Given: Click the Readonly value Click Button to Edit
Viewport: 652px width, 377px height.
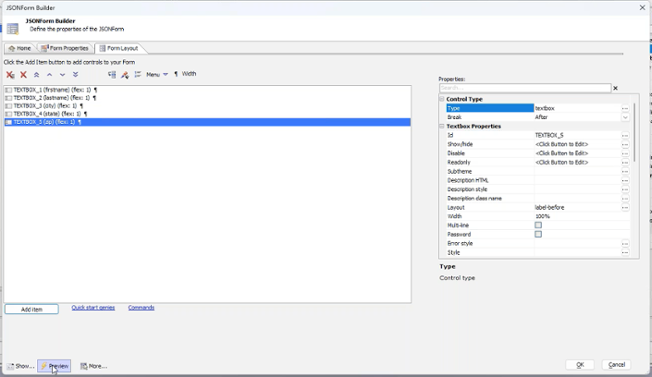Looking at the screenshot, I should coord(561,163).
